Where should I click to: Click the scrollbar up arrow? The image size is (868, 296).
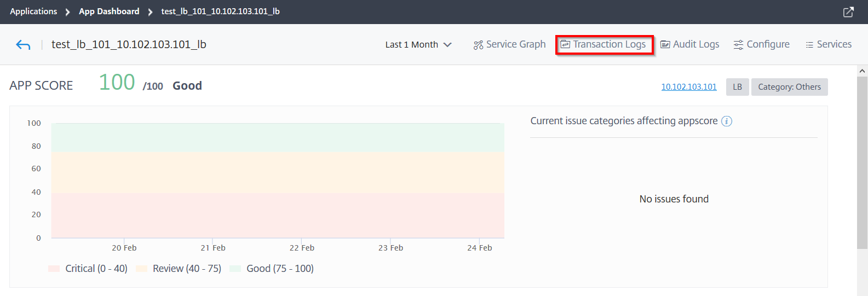click(x=862, y=71)
